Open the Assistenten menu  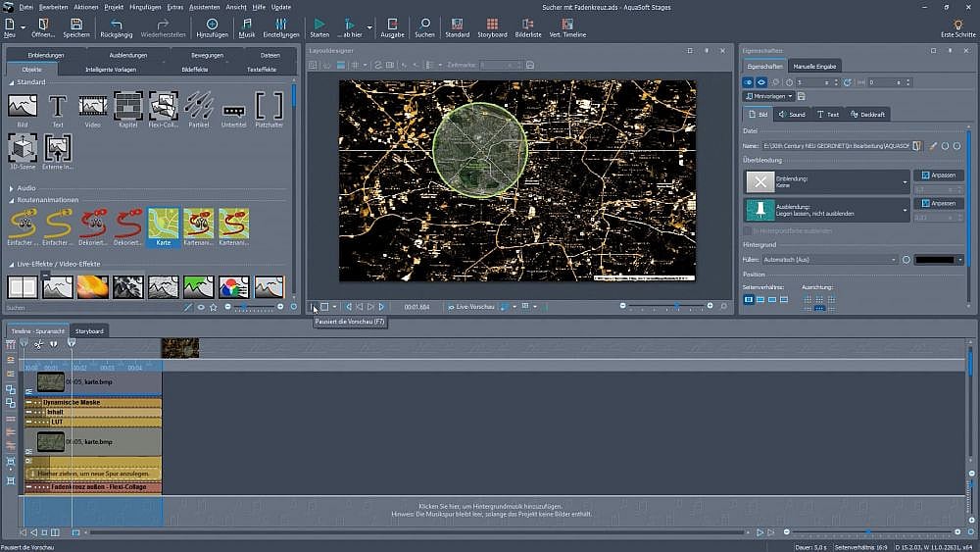tap(204, 7)
